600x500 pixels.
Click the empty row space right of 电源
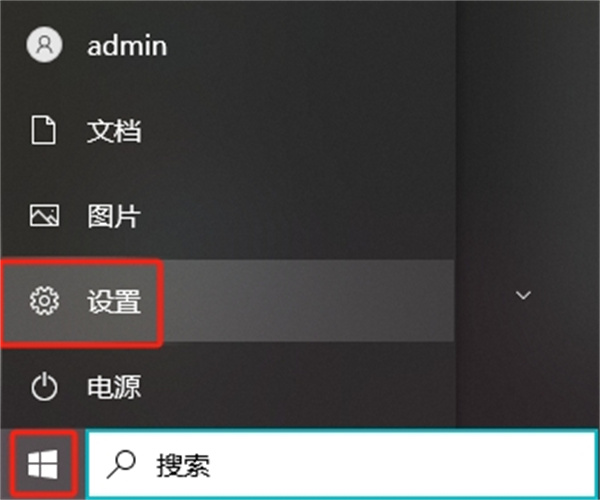point(298,387)
